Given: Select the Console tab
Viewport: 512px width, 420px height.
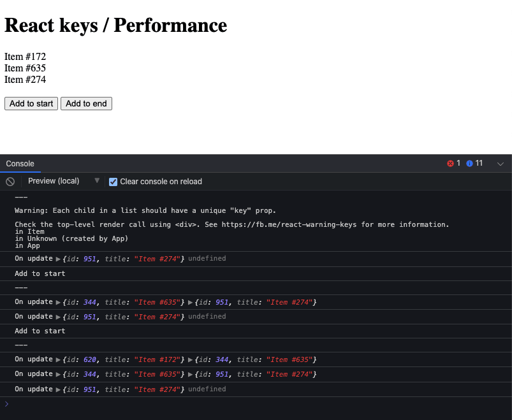Looking at the screenshot, I should pos(20,164).
